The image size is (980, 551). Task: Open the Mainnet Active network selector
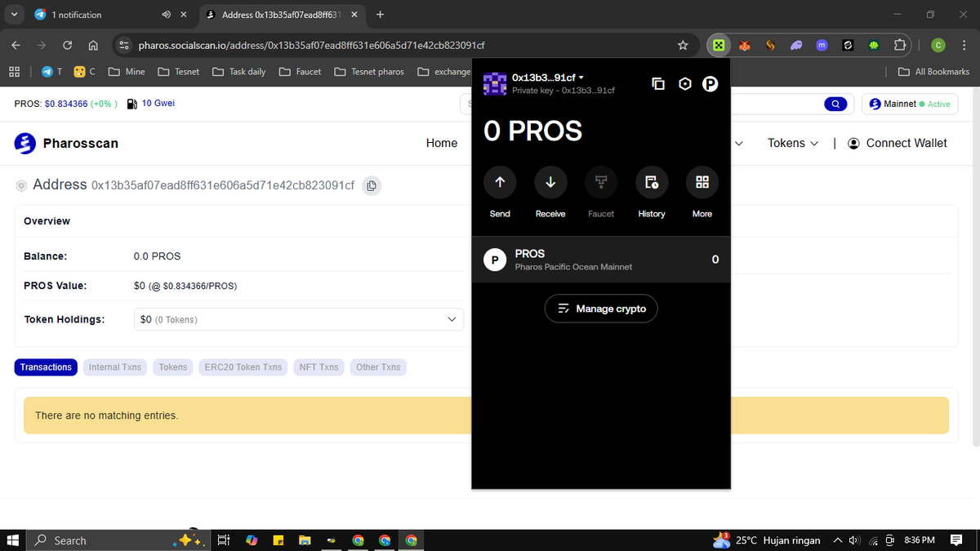click(910, 104)
